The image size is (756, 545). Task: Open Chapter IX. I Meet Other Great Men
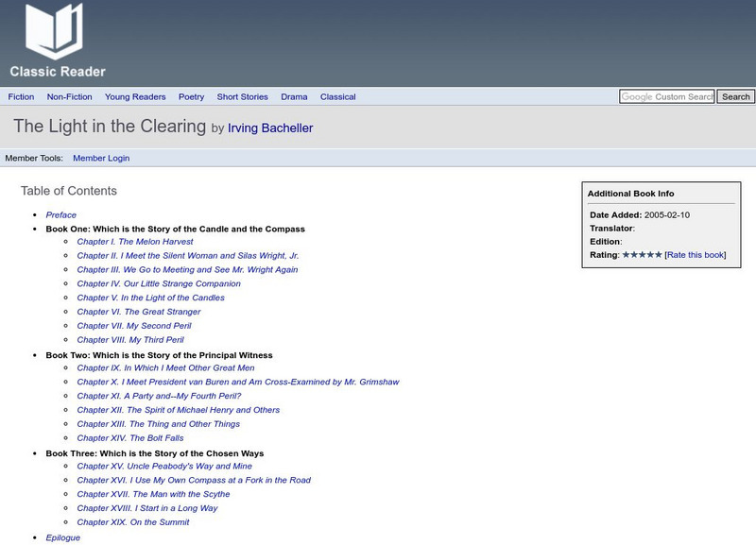(x=166, y=367)
